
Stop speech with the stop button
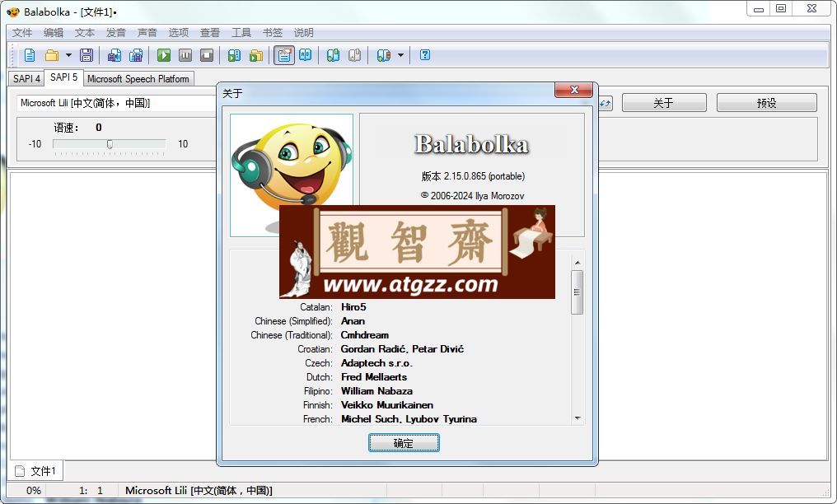[207, 55]
